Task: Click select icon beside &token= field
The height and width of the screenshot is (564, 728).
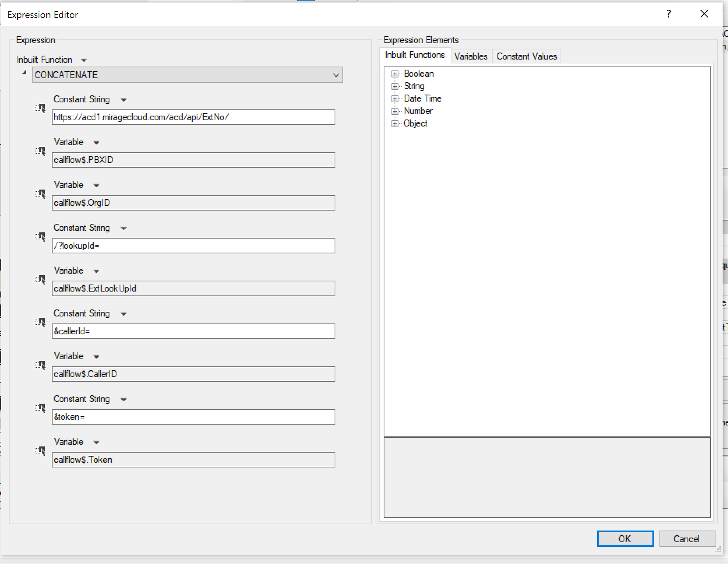Action: (x=40, y=408)
